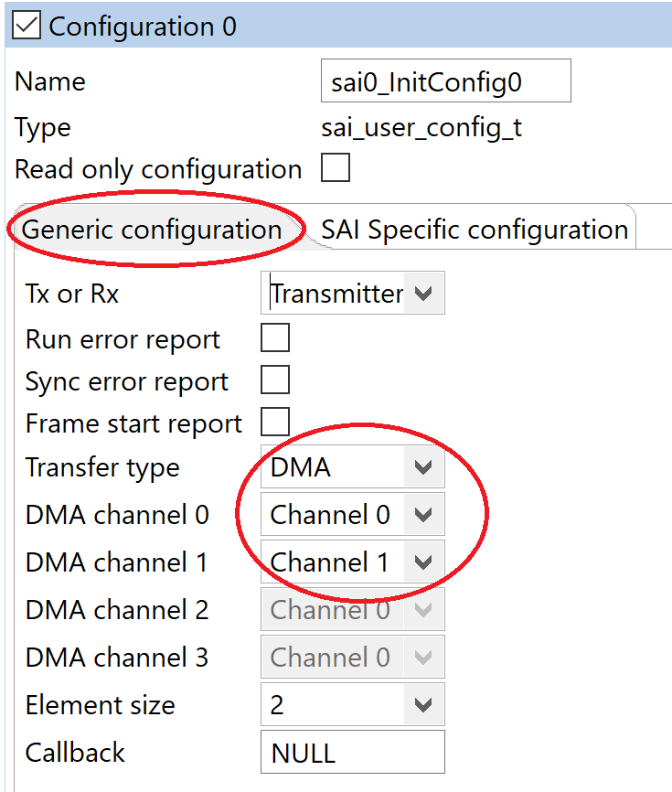Enable Read only configuration checkbox
The image size is (672, 792).
tap(336, 169)
